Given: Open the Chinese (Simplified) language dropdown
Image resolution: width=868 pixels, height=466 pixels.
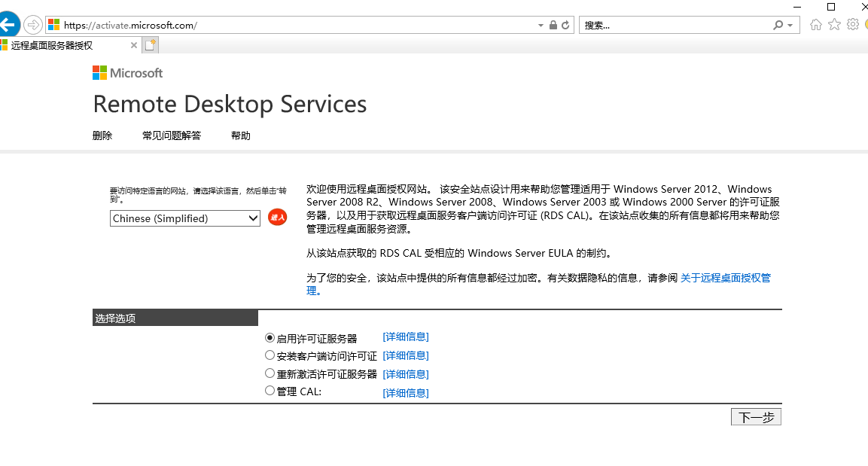Looking at the screenshot, I should [x=185, y=218].
